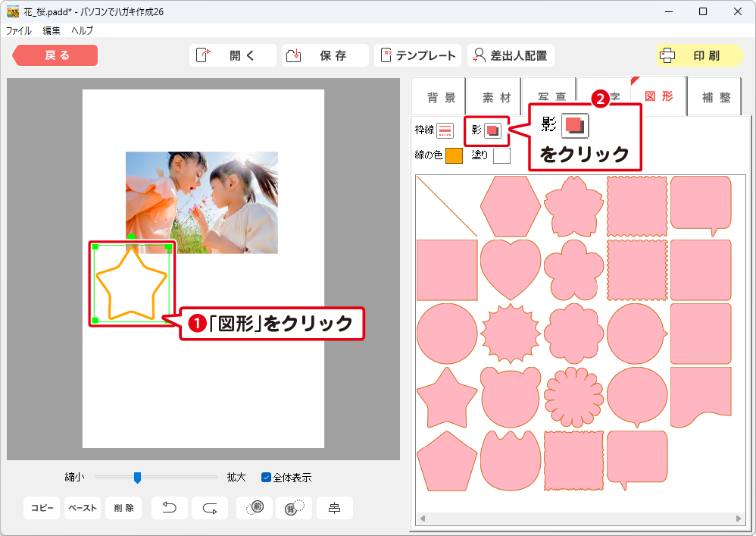The width and height of the screenshot is (756, 536).
Task: Uncheck the 全体表示 checkbox
Action: coord(266,478)
